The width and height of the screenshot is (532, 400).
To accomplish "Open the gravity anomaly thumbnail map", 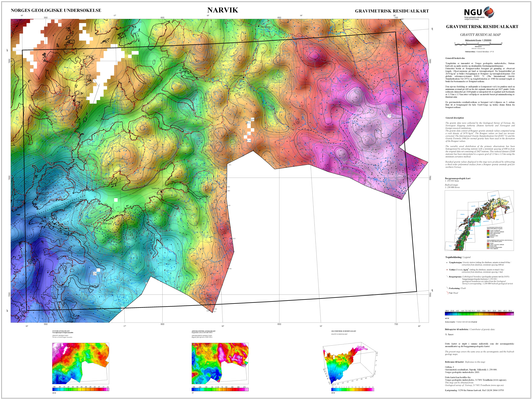I will (x=81, y=363).
